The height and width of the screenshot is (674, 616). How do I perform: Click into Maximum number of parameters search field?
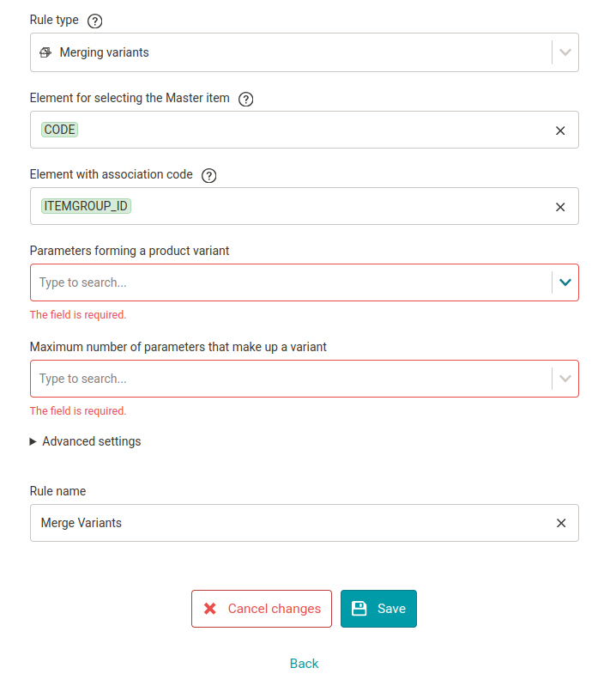pyautogui.click(x=291, y=379)
